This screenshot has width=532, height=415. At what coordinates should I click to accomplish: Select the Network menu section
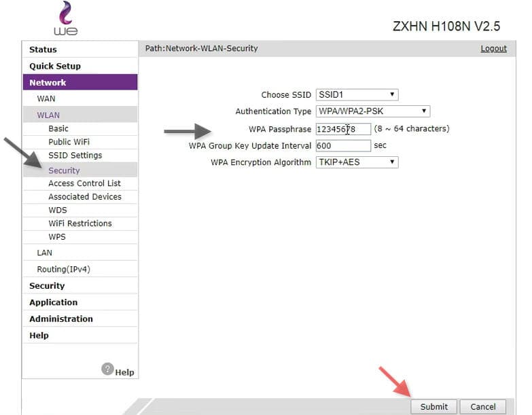point(80,82)
